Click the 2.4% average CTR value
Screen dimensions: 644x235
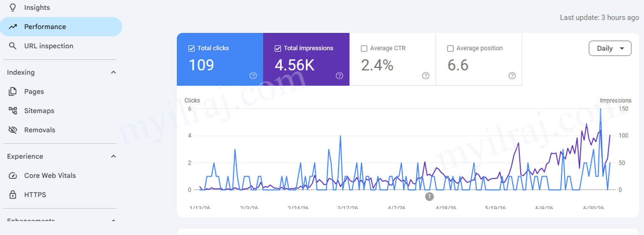coord(377,65)
